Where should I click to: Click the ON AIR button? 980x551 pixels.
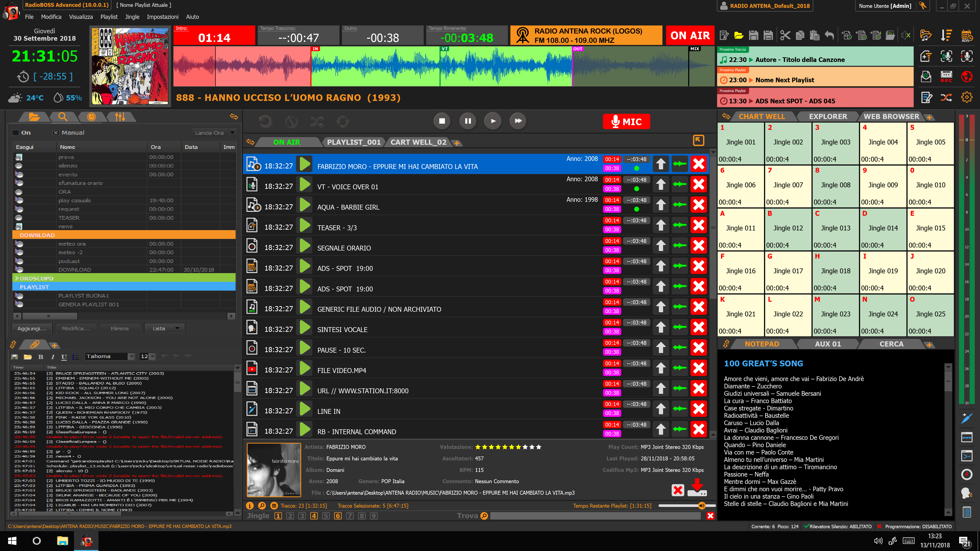click(x=690, y=35)
